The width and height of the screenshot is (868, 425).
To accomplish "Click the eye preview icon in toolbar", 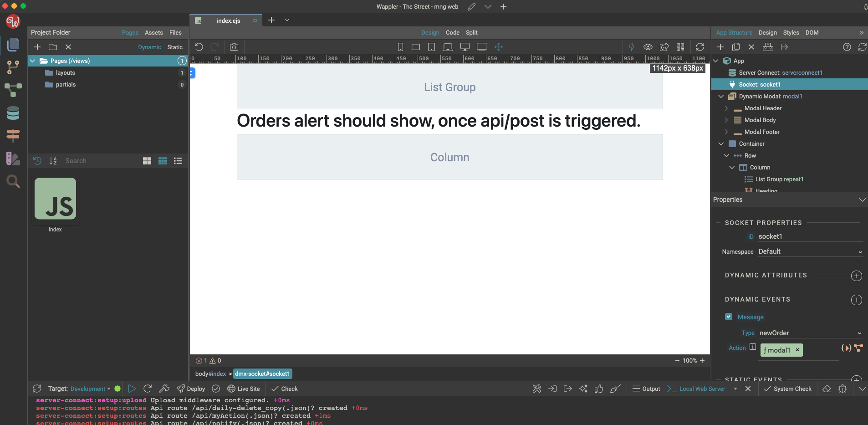I will (648, 47).
